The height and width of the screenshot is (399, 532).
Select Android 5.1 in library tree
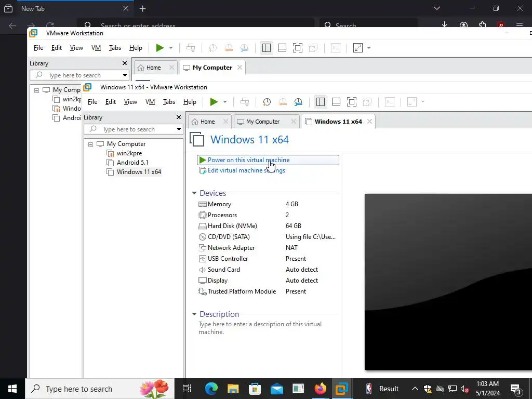[132, 163]
